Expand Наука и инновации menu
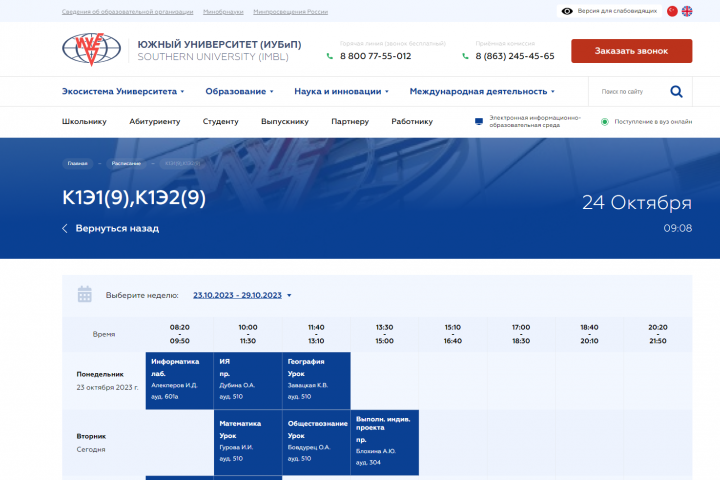The height and width of the screenshot is (480, 720). 341,91
